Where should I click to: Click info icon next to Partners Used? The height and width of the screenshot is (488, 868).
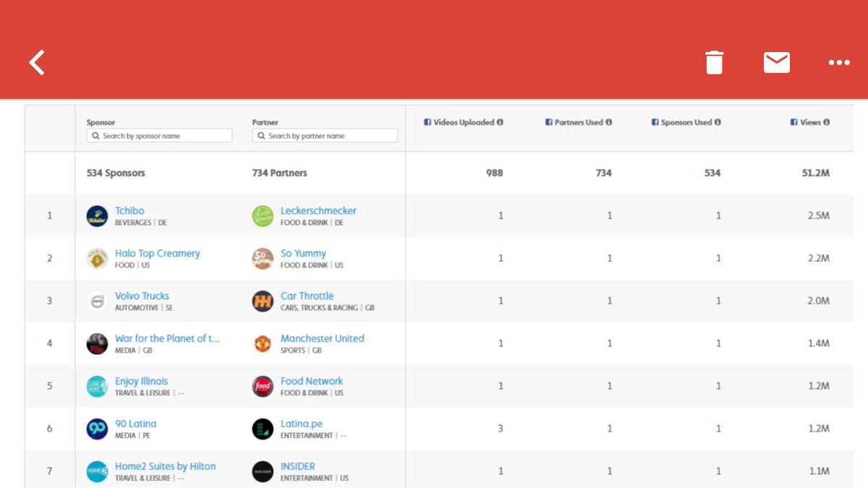[x=608, y=122]
